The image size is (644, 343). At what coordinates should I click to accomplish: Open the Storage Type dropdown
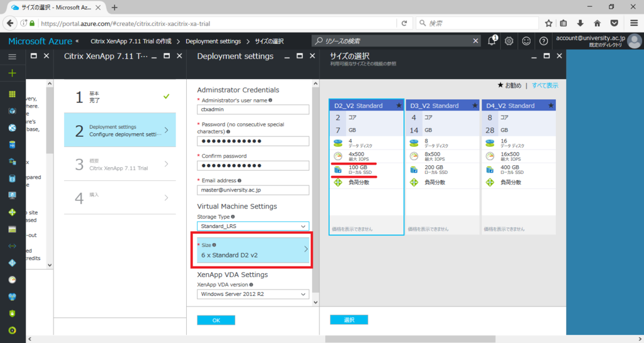253,226
